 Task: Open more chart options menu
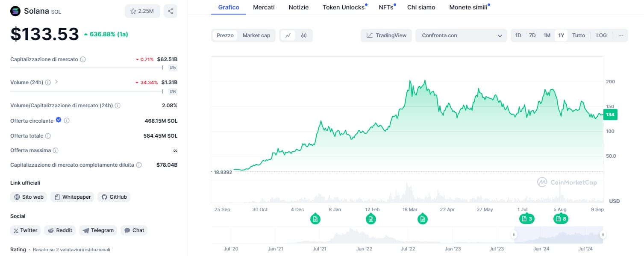click(x=620, y=35)
